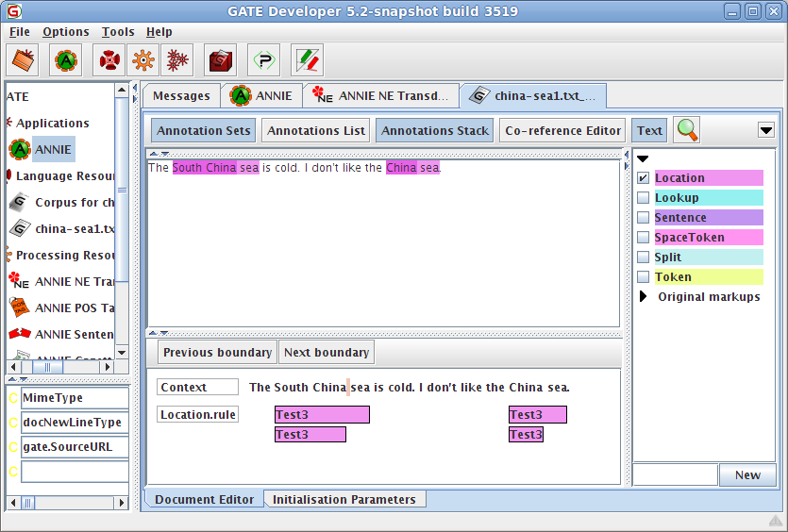Click china-sea1.txt document icon in tree

click(x=20, y=228)
